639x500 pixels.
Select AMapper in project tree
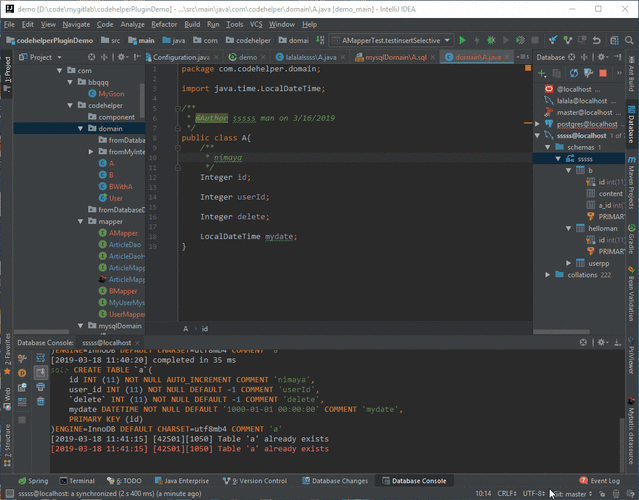pos(123,233)
